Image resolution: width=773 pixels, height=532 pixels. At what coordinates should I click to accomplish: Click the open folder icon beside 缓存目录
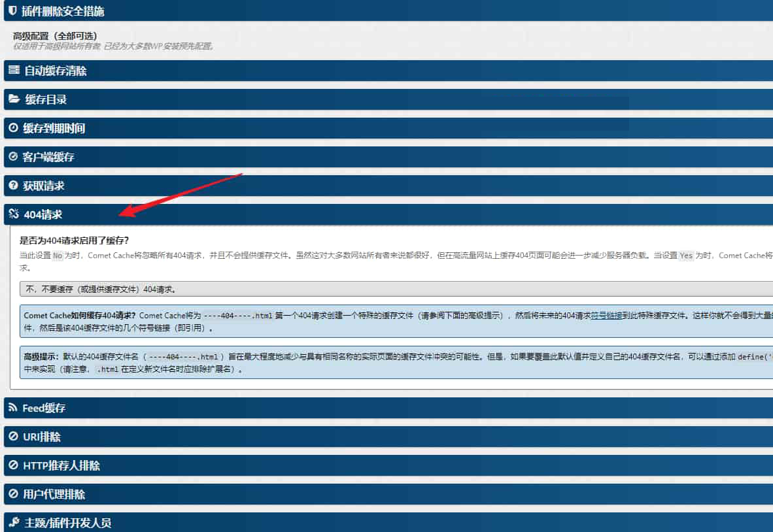pos(14,99)
